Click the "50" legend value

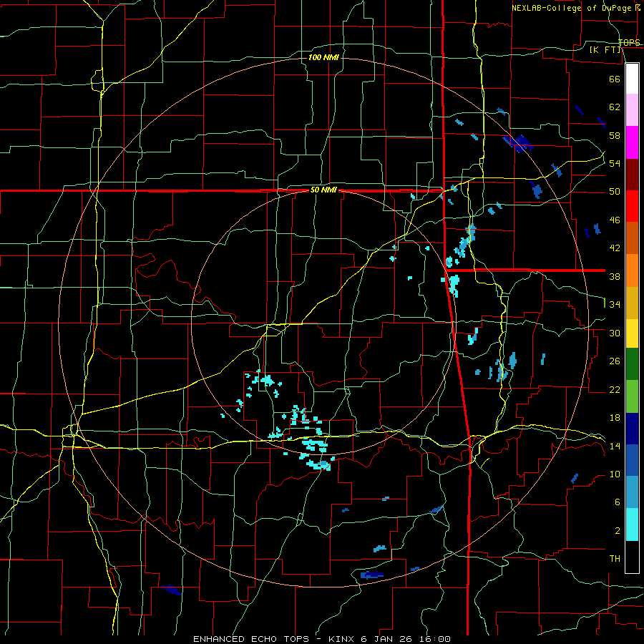coord(615,192)
